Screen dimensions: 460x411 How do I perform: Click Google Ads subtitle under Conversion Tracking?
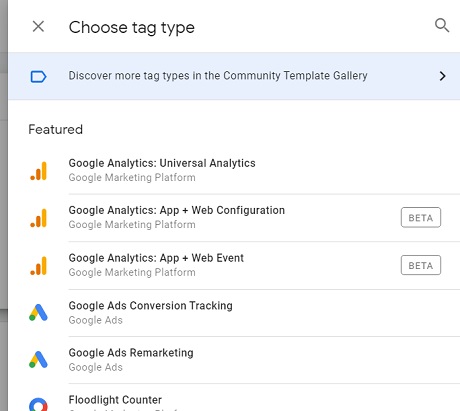click(96, 320)
